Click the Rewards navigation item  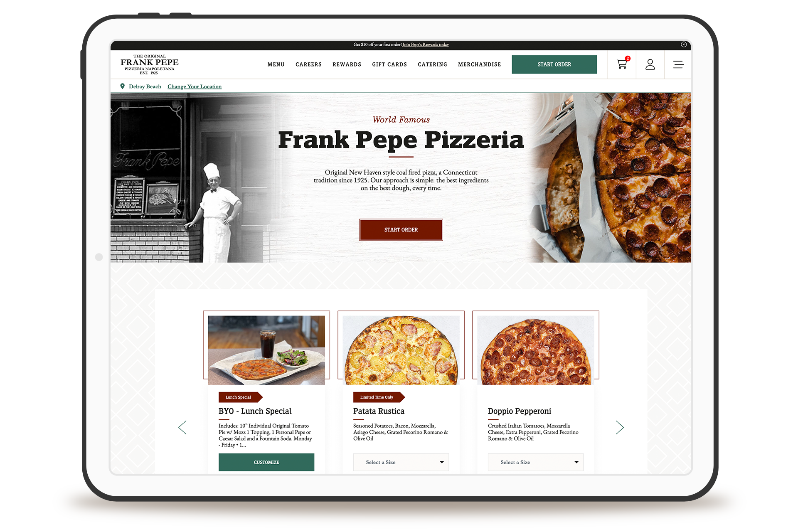347,64
